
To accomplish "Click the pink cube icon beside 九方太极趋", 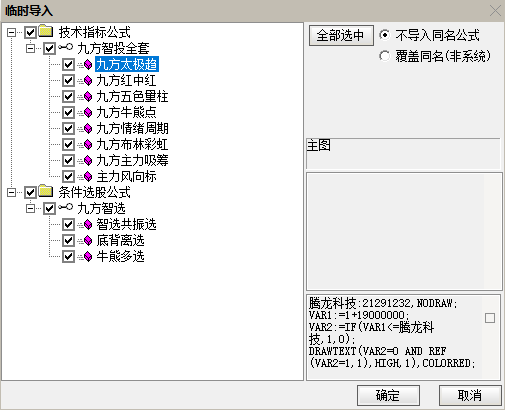I will click(88, 64).
